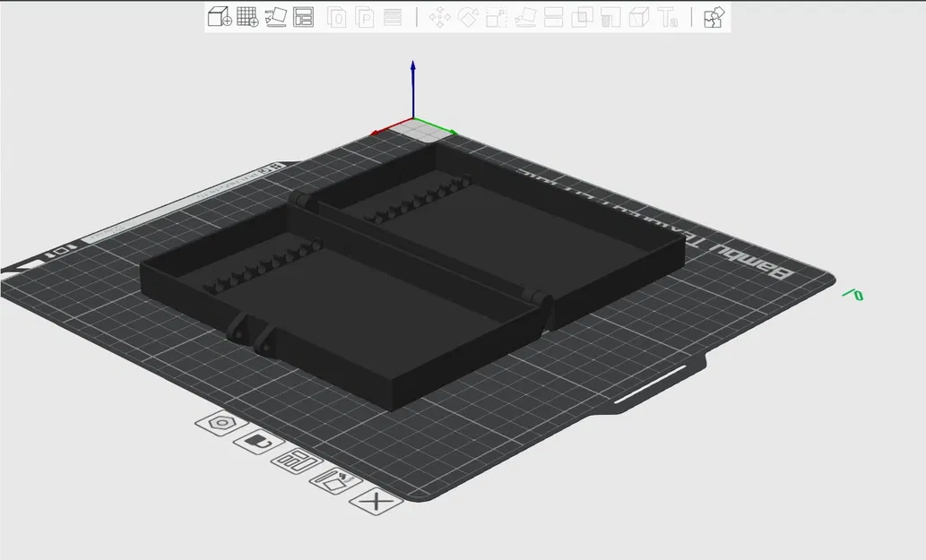Add a new build plate
Image resolution: width=926 pixels, height=560 pixels.
[x=248, y=17]
